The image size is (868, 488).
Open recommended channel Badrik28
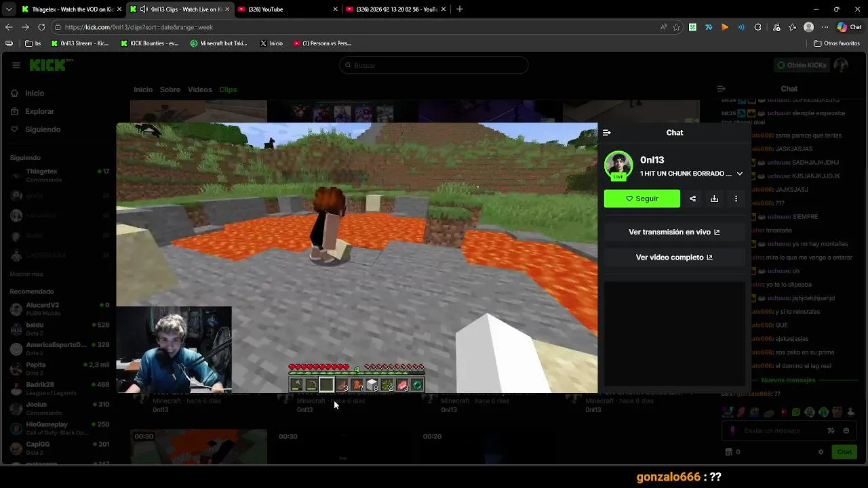point(60,388)
